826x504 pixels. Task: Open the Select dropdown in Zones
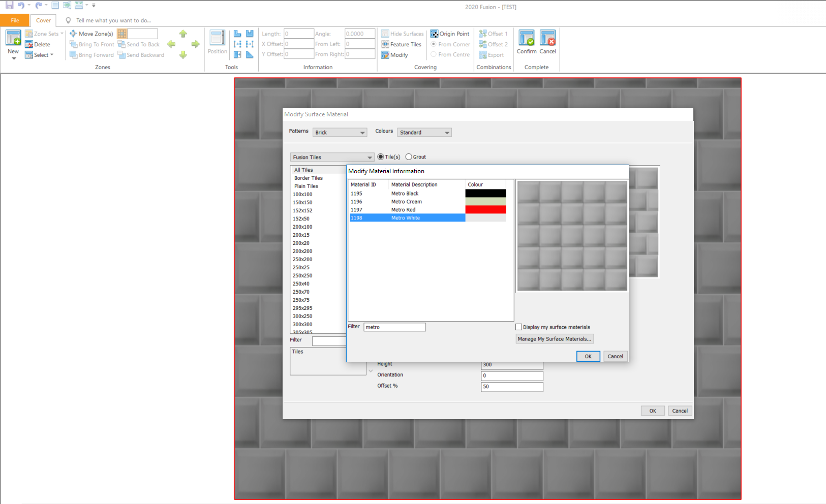coord(52,55)
